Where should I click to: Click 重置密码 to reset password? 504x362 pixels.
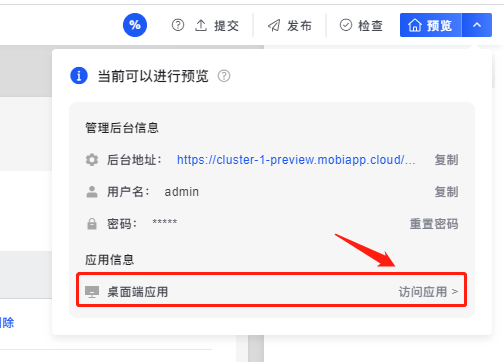434,224
